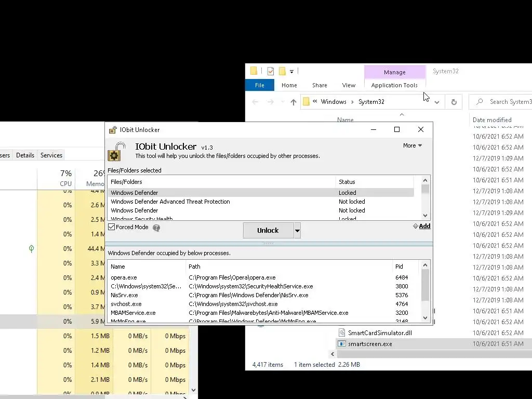Viewport: 532px width, 399px height.
Task: Open the View ribbon tab in Explorer
Action: click(x=349, y=85)
